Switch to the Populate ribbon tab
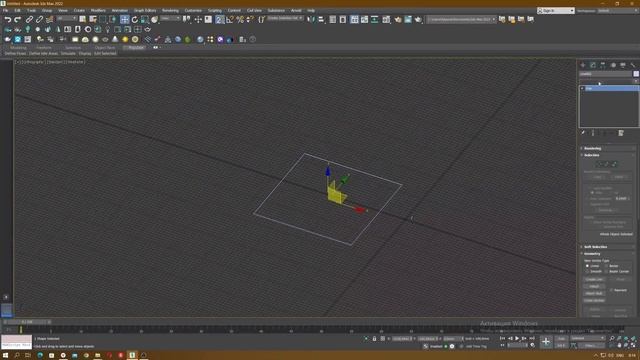This screenshot has width=640, height=360. (x=136, y=48)
